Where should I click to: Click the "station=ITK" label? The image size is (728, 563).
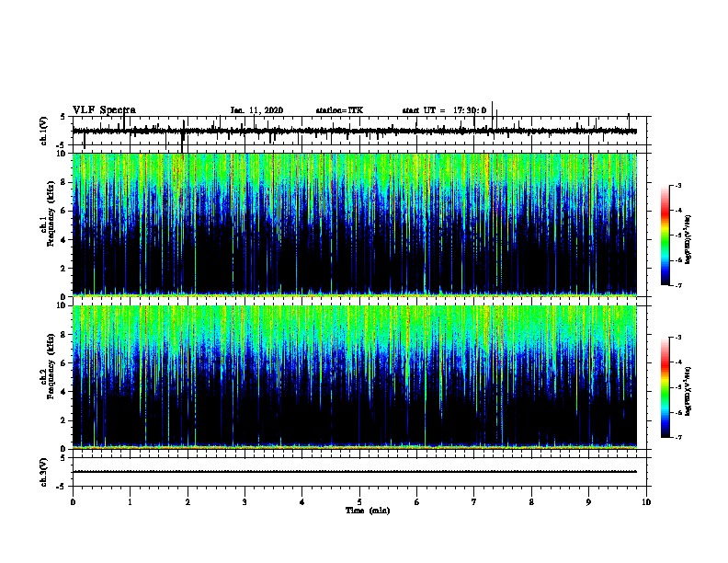(339, 110)
